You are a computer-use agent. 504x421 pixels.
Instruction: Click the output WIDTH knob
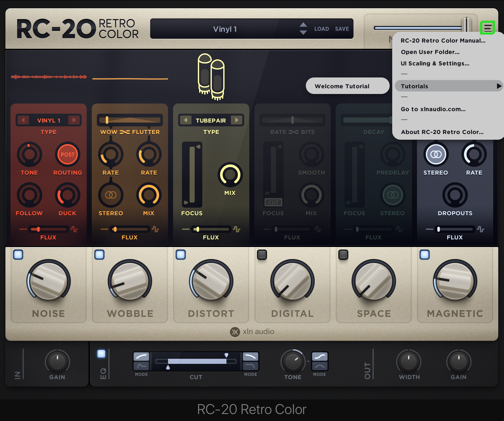click(x=409, y=362)
